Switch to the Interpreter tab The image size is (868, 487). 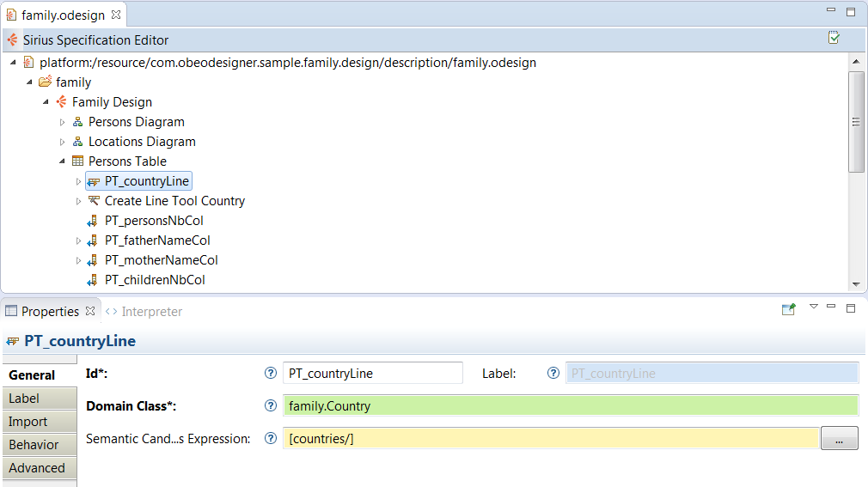click(x=151, y=311)
